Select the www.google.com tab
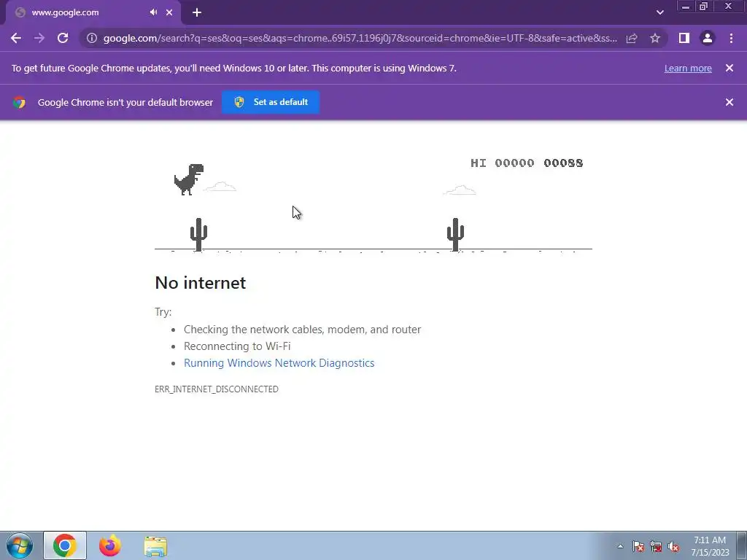This screenshot has width=747, height=560. point(93,13)
